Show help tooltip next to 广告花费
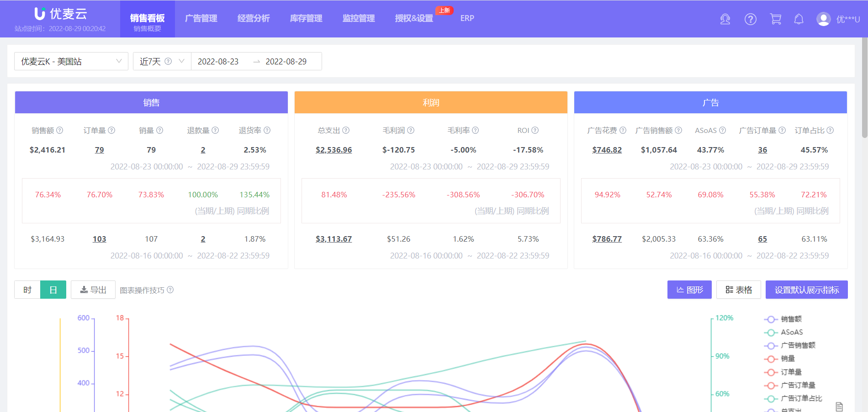 623,130
